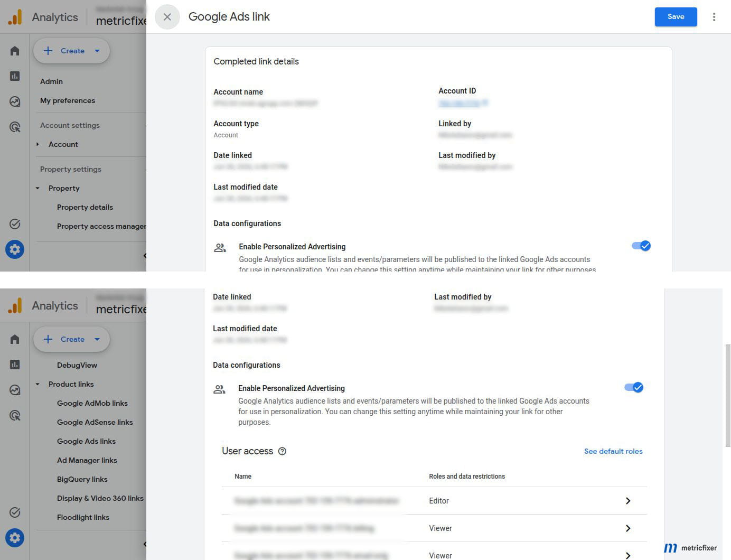Open the three-dot more options menu
The image size is (731, 560).
(x=714, y=17)
